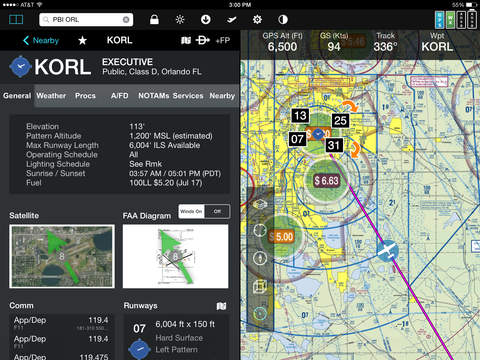
Task: Open the settings gear icon
Action: (x=257, y=20)
